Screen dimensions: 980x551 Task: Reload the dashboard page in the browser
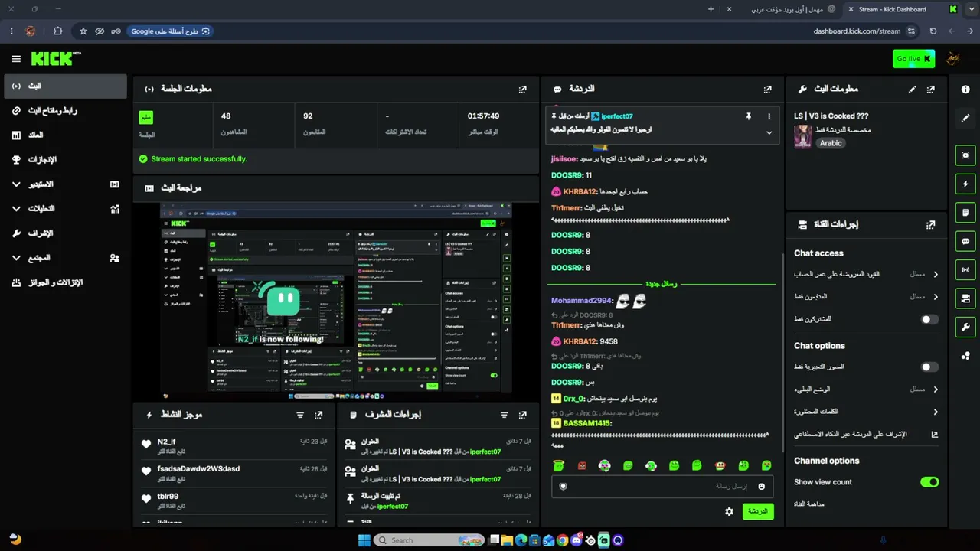[933, 31]
